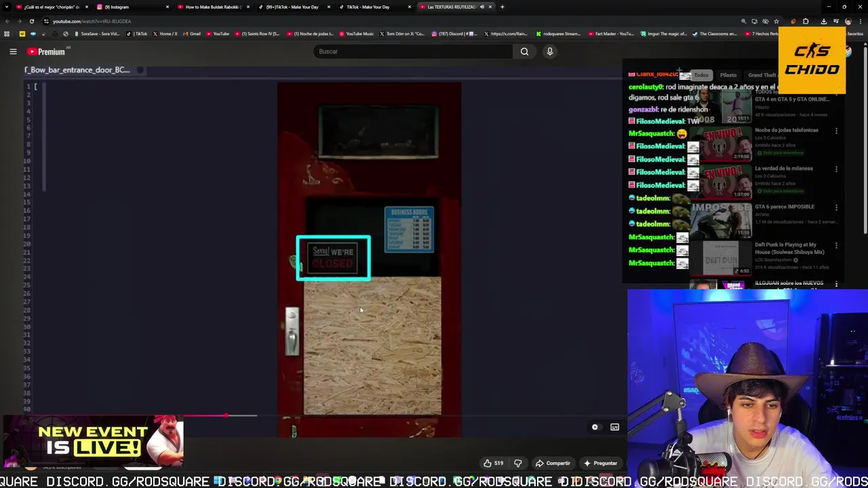Open a new browser tab

pyautogui.click(x=502, y=7)
